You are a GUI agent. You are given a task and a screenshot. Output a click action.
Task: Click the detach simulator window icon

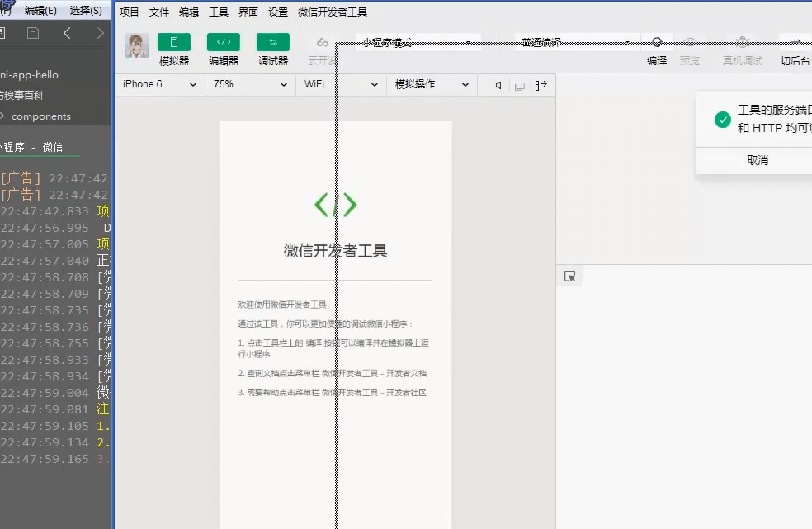pyautogui.click(x=519, y=86)
